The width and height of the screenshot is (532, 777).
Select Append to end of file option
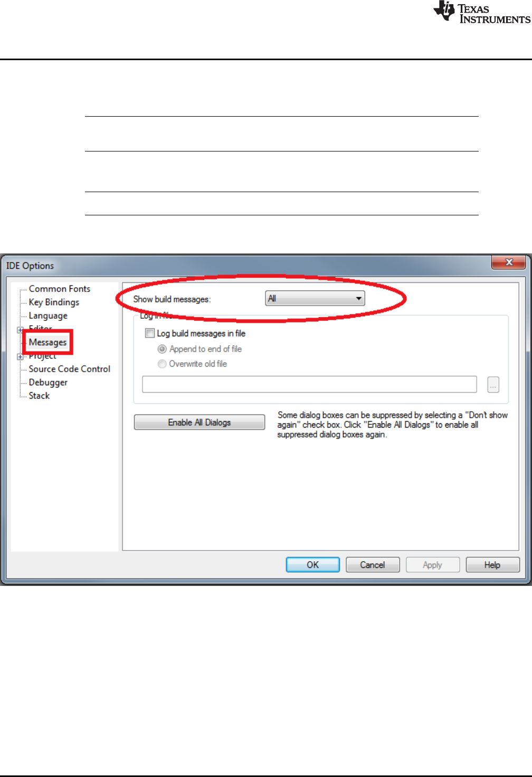pyautogui.click(x=163, y=349)
